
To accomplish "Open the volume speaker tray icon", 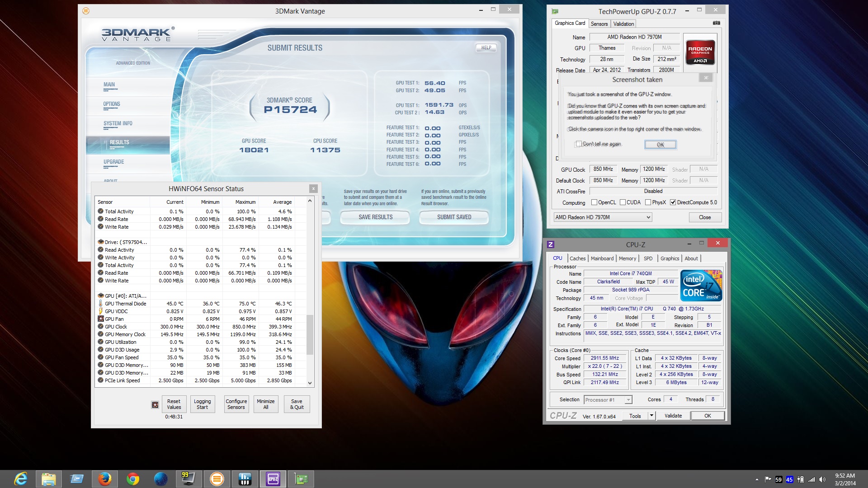I will pos(822,479).
